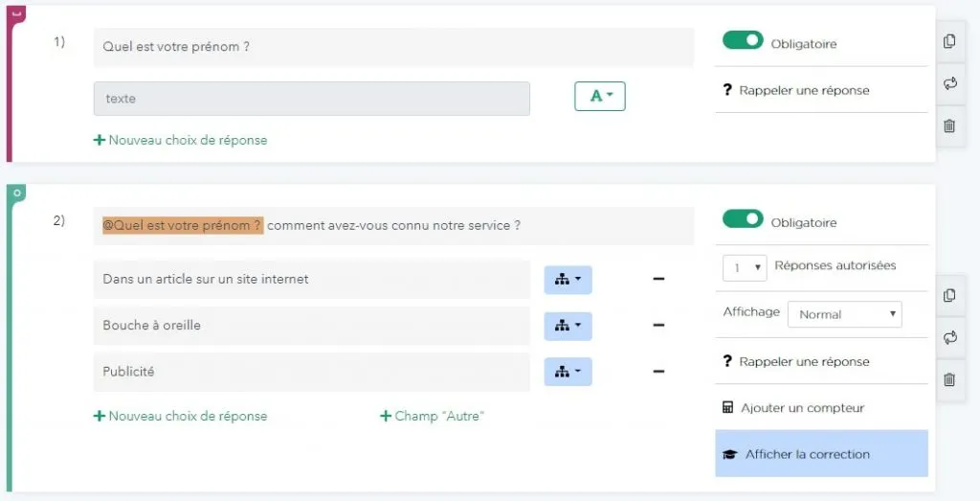This screenshot has height=501, width=980.
Task: Delete question 1 with the trash icon
Action: coord(949,125)
